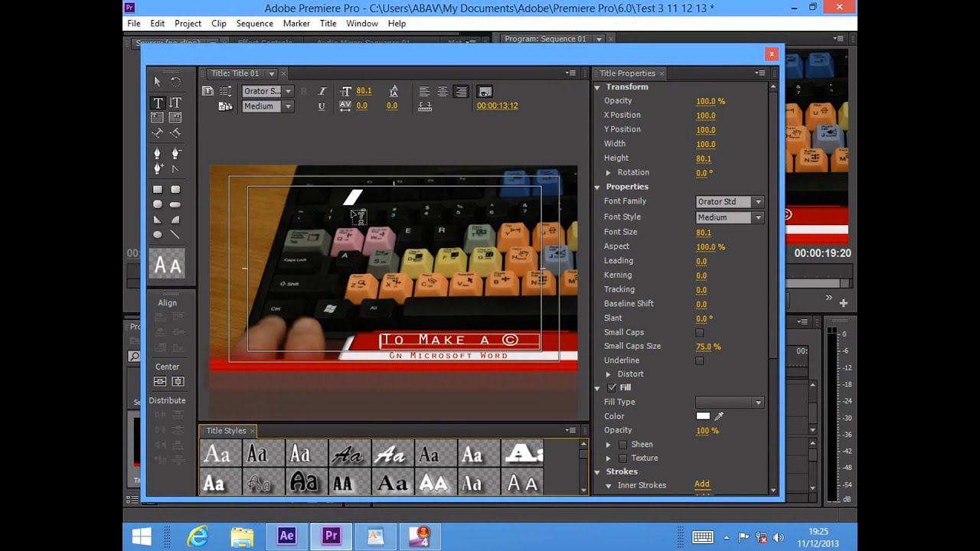Select the Area Type tool
Viewport: 980px width, 551px height.
158,118
